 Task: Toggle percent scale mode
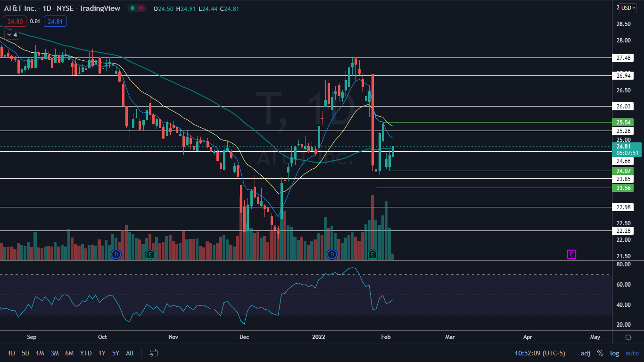[600, 353]
